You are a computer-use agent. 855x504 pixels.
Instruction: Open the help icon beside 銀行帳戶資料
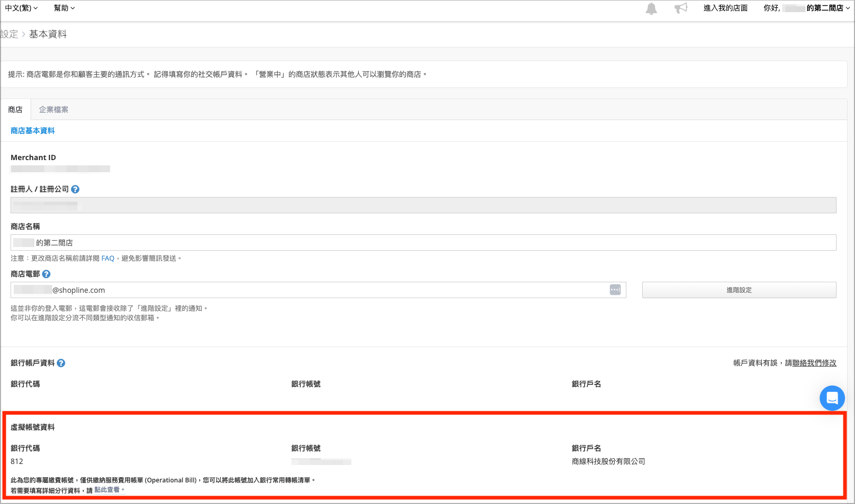coord(61,363)
